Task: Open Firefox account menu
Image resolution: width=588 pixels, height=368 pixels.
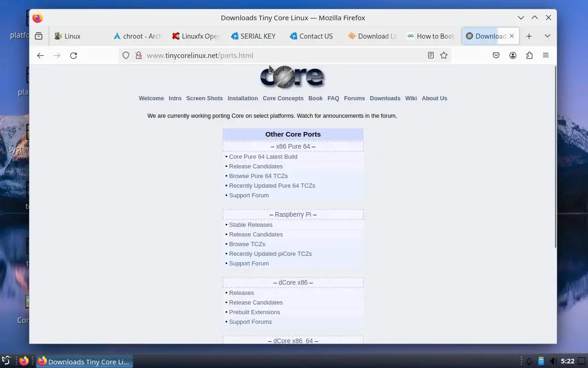Action: point(513,55)
